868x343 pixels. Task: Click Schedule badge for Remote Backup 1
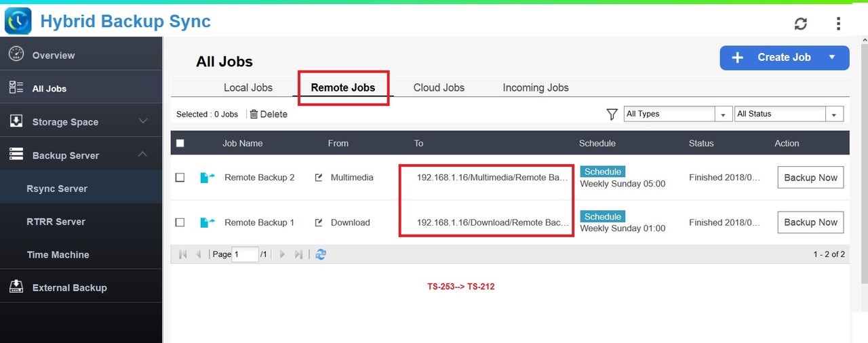(603, 216)
